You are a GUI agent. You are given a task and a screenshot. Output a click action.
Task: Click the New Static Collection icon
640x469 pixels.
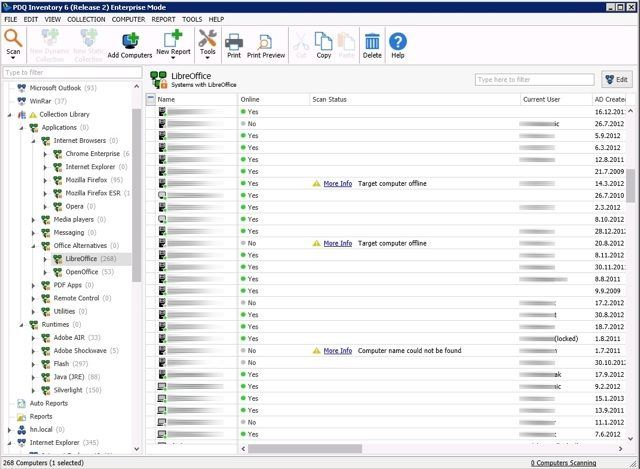(x=89, y=38)
